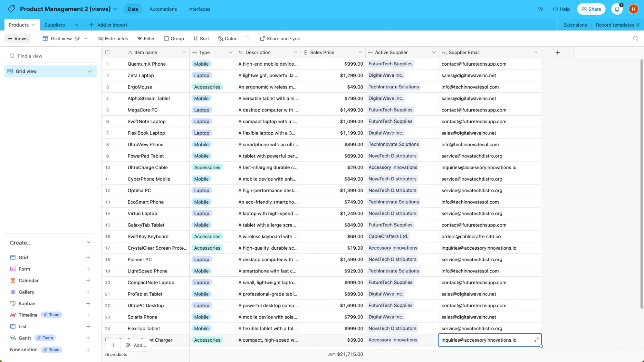The width and height of the screenshot is (644, 362).
Task: Create a new Calendar view plus
Action: pos(88,281)
